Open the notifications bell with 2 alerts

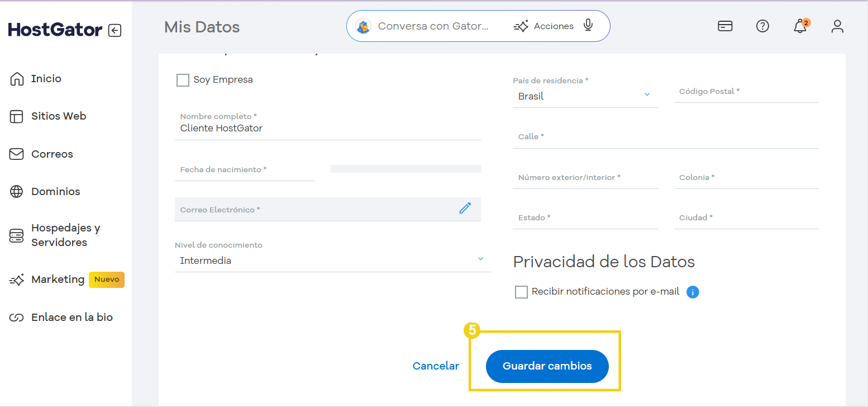pyautogui.click(x=800, y=26)
